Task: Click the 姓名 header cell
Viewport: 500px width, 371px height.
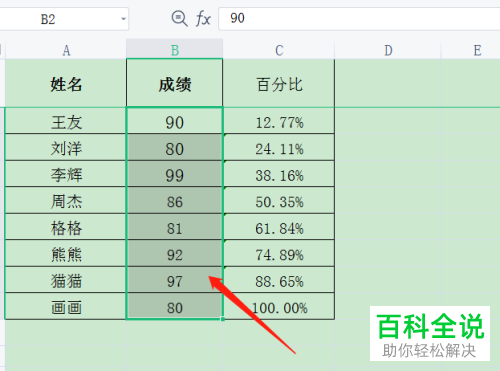Action: click(x=66, y=83)
